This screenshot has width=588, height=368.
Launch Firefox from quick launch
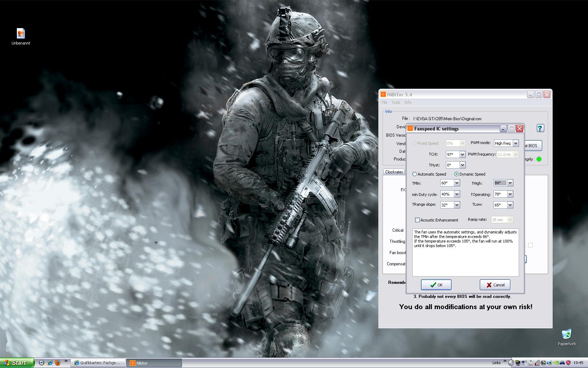pos(58,363)
